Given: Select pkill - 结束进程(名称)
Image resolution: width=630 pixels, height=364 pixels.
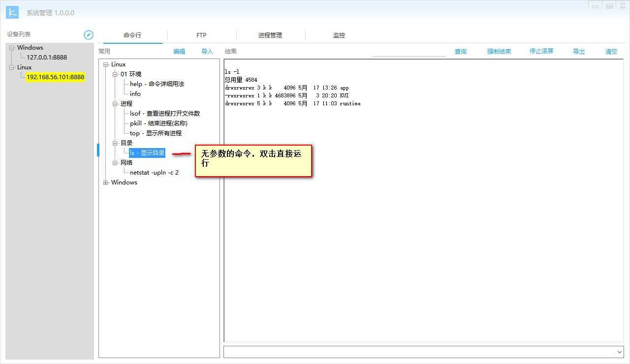Looking at the screenshot, I should (158, 123).
